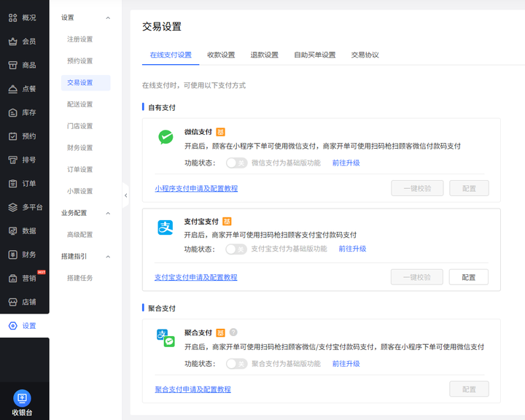The height and width of the screenshot is (420, 525).
Task: Collapse the 搭建指引 section chevron
Action: [x=108, y=257]
